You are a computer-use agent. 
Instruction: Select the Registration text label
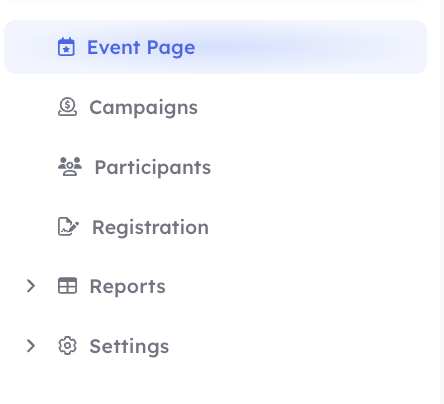(x=150, y=228)
